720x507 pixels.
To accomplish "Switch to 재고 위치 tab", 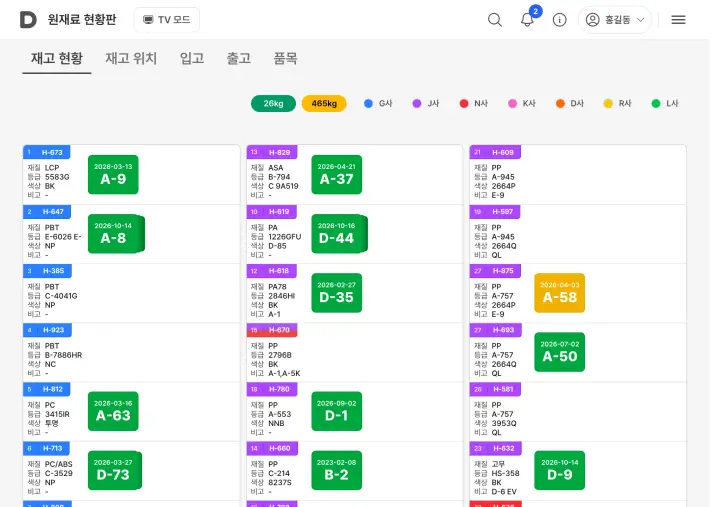I will coord(131,58).
